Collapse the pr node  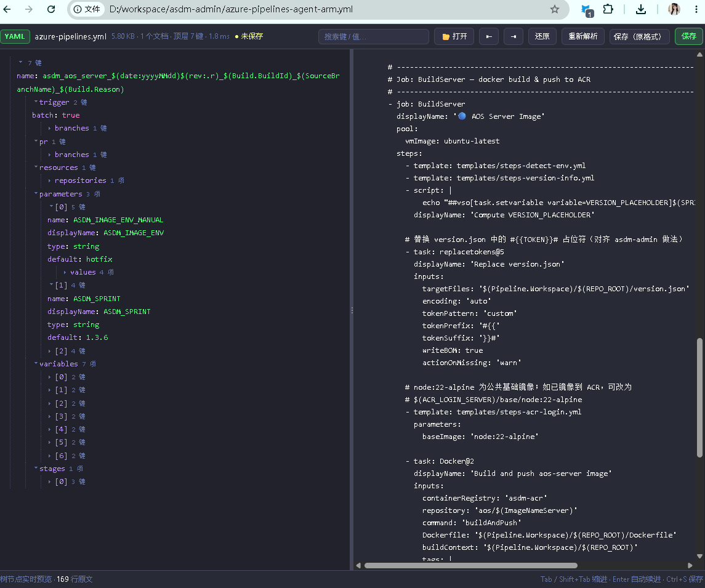(36, 141)
